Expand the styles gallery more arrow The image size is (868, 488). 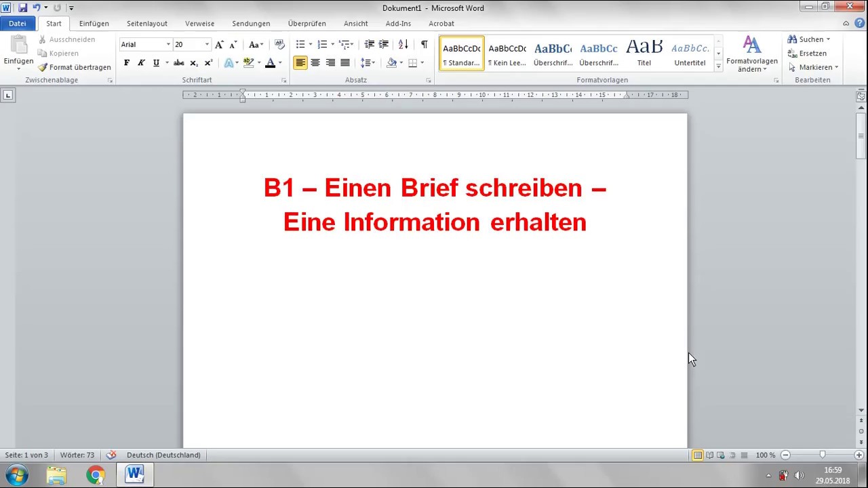point(718,66)
